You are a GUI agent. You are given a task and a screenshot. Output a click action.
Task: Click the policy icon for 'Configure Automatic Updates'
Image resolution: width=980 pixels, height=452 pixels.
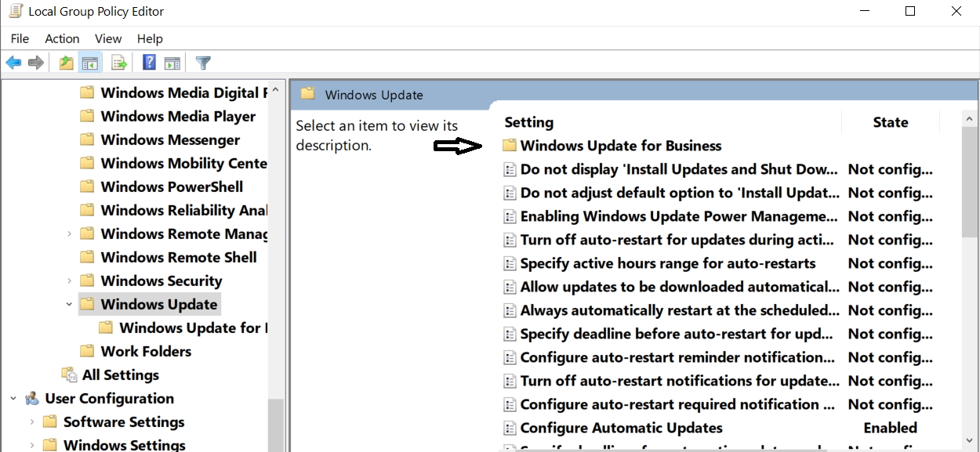(510, 428)
